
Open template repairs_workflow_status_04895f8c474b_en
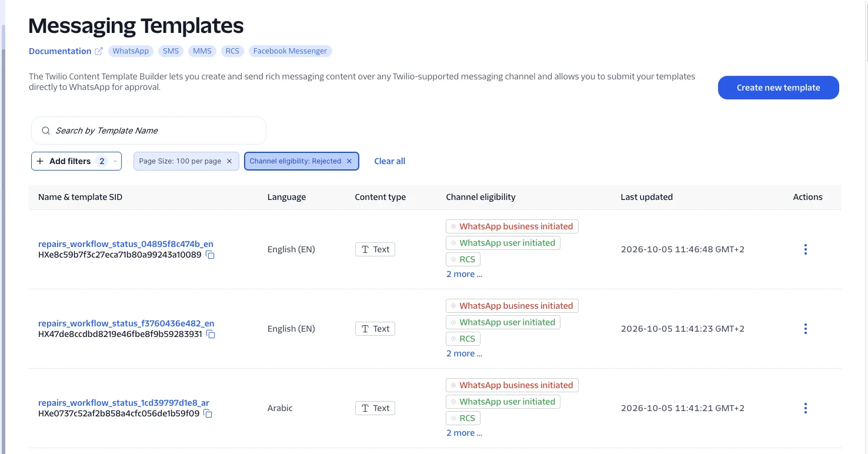[126, 244]
